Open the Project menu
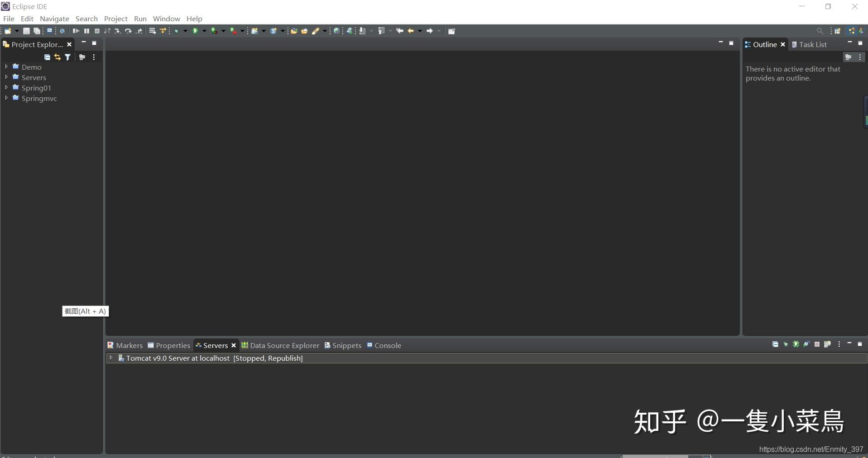This screenshot has height=458, width=868. point(116,19)
